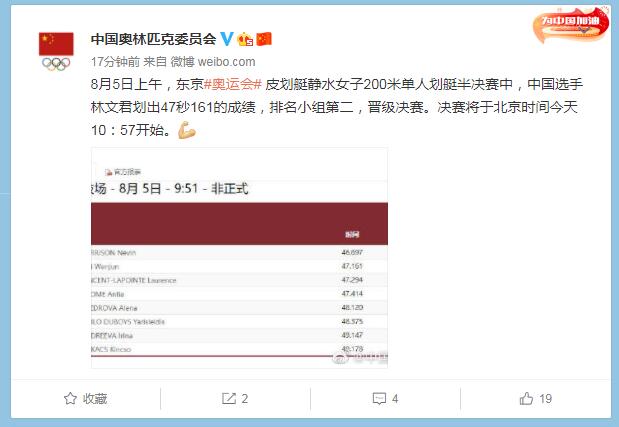Image resolution: width=619 pixels, height=427 pixels.
Task: Click the repost share icon
Action: pyautogui.click(x=229, y=399)
